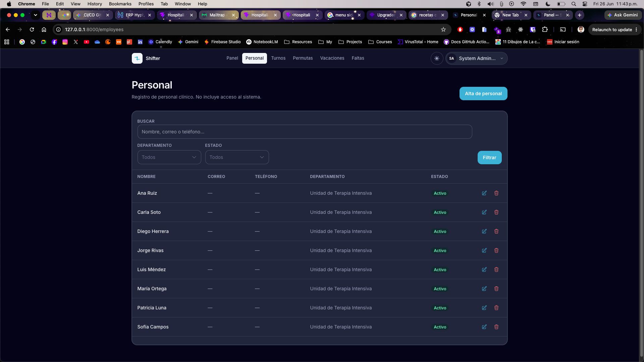
Task: Open macOS Spotlight search icon
Action: pos(574,4)
